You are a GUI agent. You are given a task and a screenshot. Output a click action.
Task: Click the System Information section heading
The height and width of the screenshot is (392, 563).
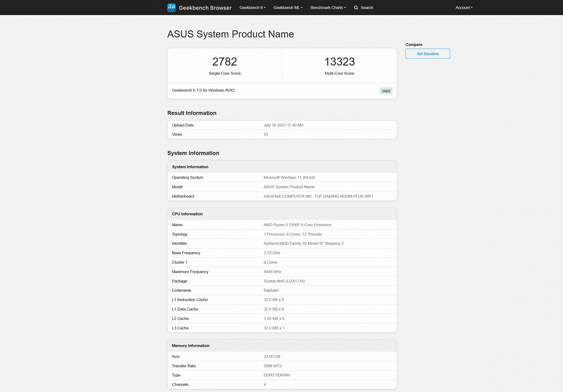pos(193,153)
